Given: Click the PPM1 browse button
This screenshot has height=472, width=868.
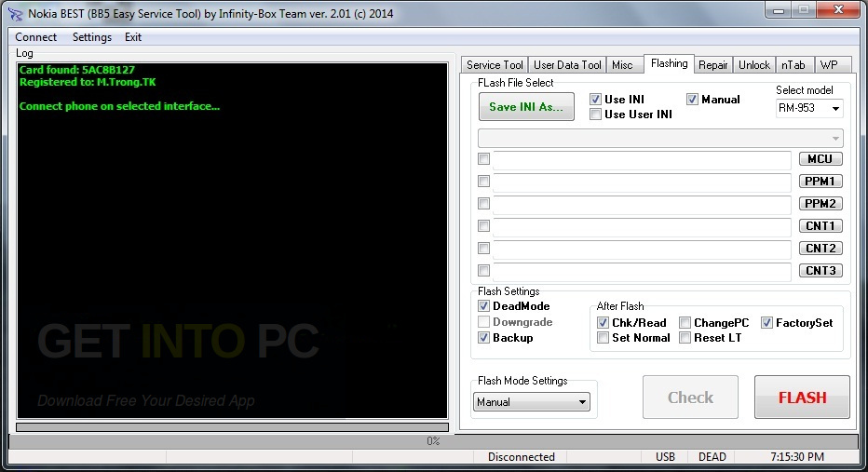Looking at the screenshot, I should tap(821, 182).
